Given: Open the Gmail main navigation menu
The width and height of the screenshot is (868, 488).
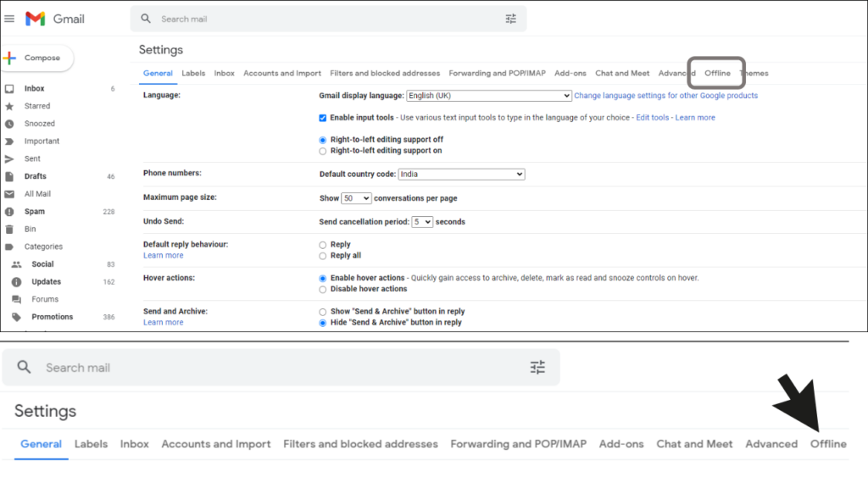Looking at the screenshot, I should 11,16.
